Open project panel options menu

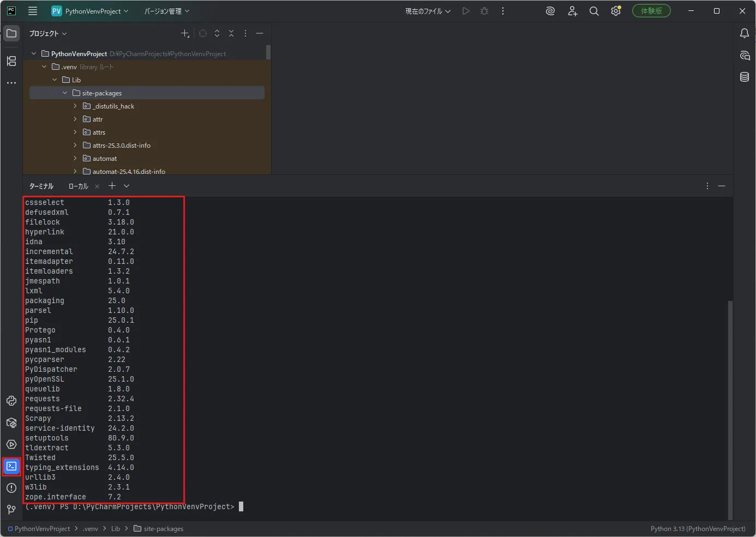click(245, 33)
